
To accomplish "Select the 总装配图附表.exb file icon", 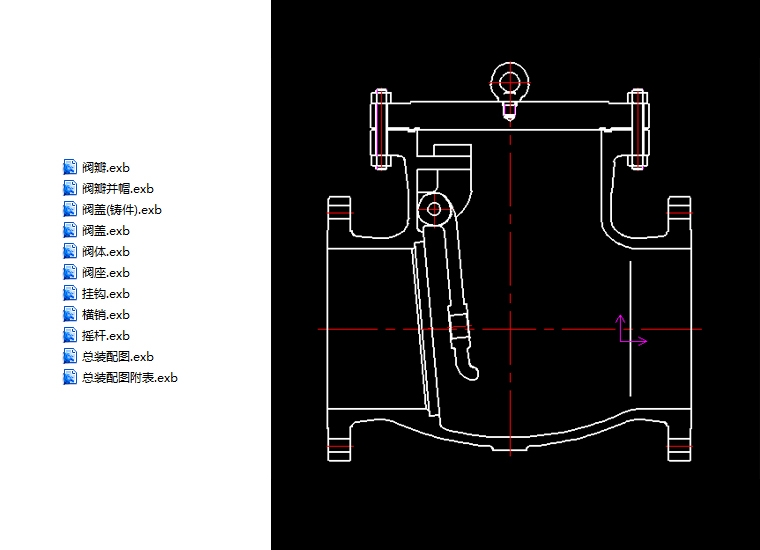I will coord(69,377).
